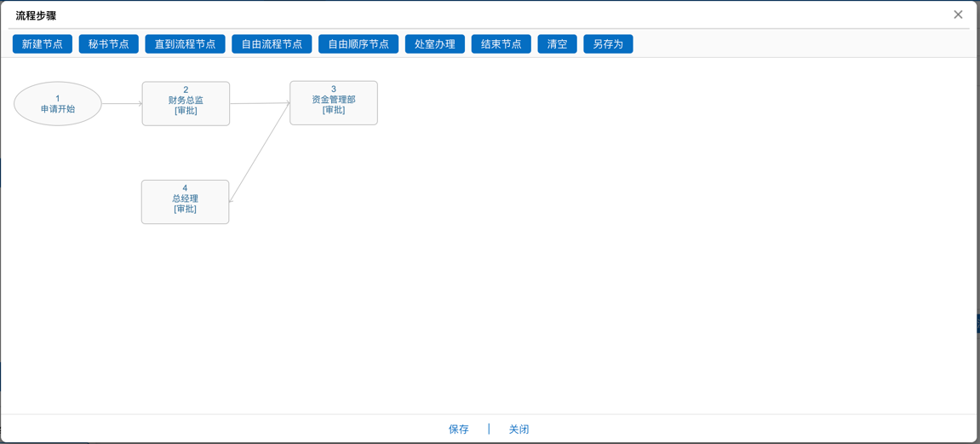The width and height of the screenshot is (980, 444).
Task: Select the 财务总监 approval node
Action: coord(186,104)
